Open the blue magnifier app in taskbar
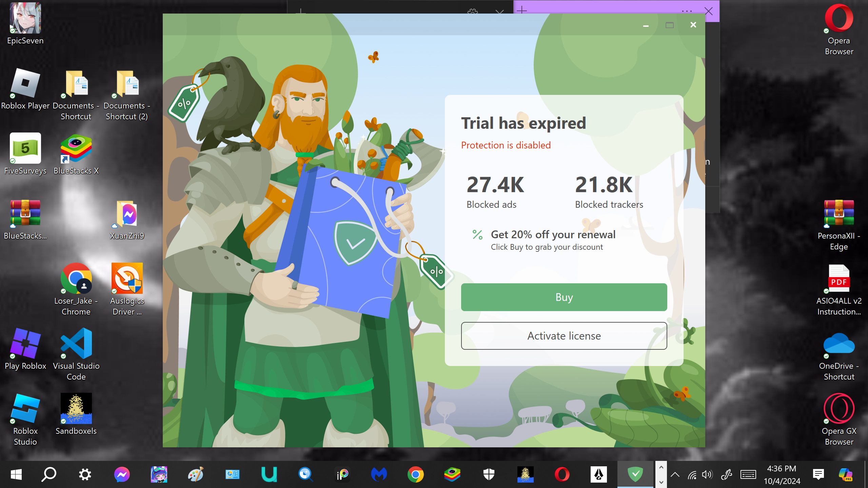Screen dimensions: 868x488 pyautogui.click(x=305, y=474)
